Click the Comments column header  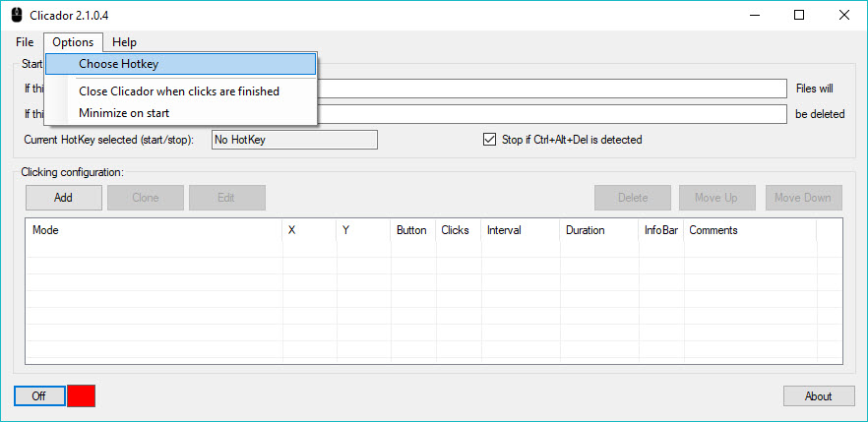[750, 230]
